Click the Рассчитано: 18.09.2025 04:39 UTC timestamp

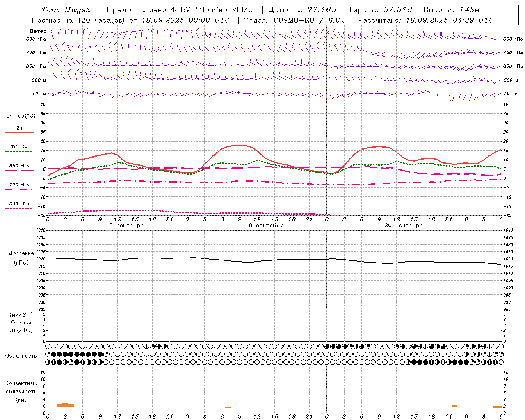[426, 20]
